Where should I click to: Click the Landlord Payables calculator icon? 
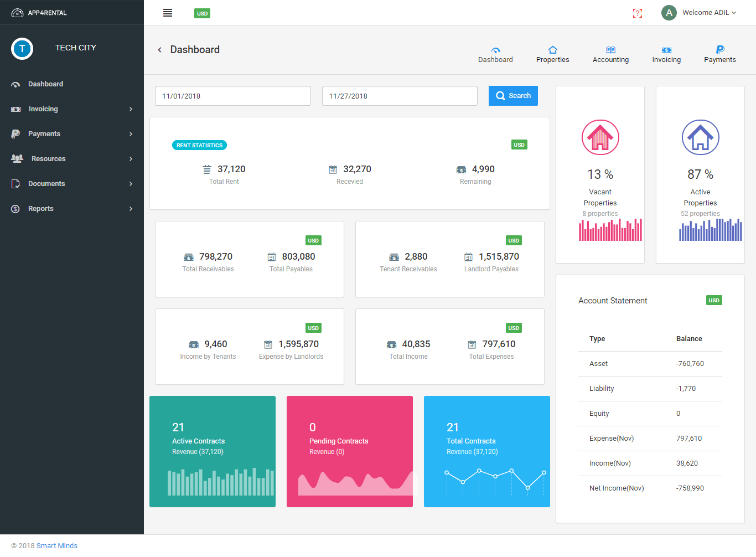coord(468,257)
